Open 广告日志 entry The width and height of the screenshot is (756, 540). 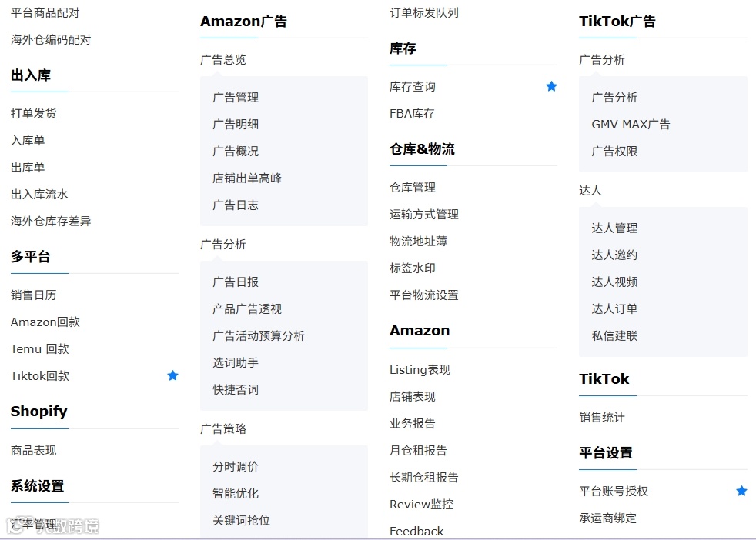pos(236,205)
